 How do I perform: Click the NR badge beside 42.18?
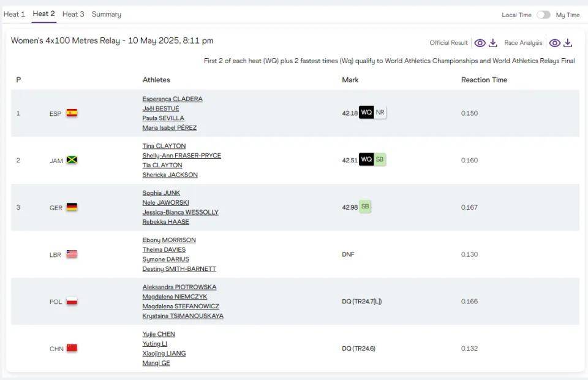[x=380, y=113]
